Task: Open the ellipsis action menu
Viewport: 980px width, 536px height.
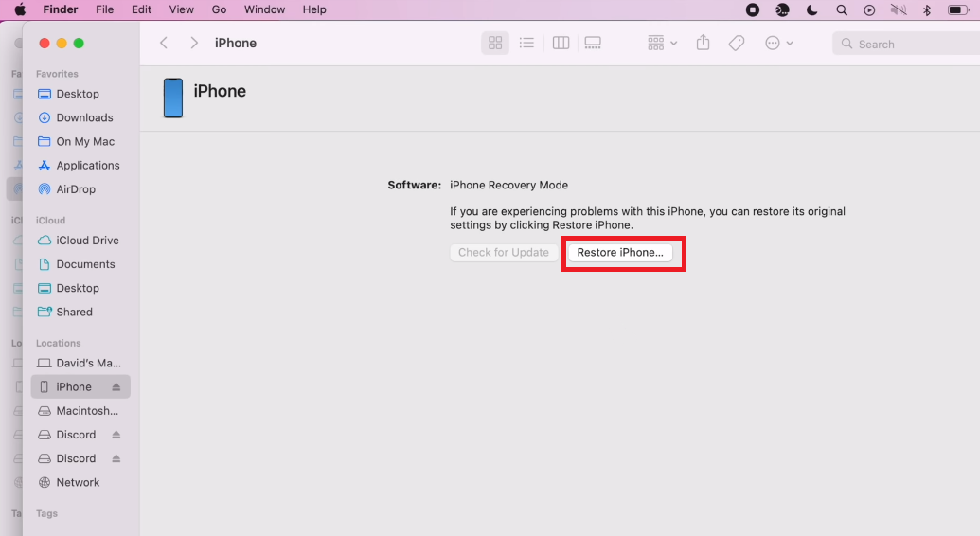Action: [x=778, y=43]
